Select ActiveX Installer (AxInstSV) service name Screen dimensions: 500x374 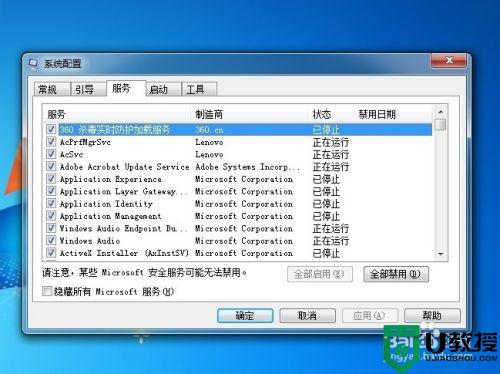point(124,253)
